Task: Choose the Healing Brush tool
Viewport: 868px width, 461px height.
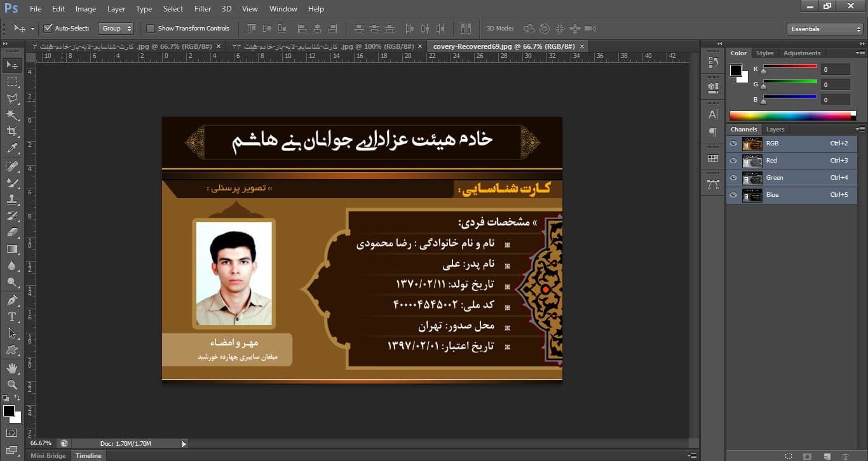Action: coord(12,166)
